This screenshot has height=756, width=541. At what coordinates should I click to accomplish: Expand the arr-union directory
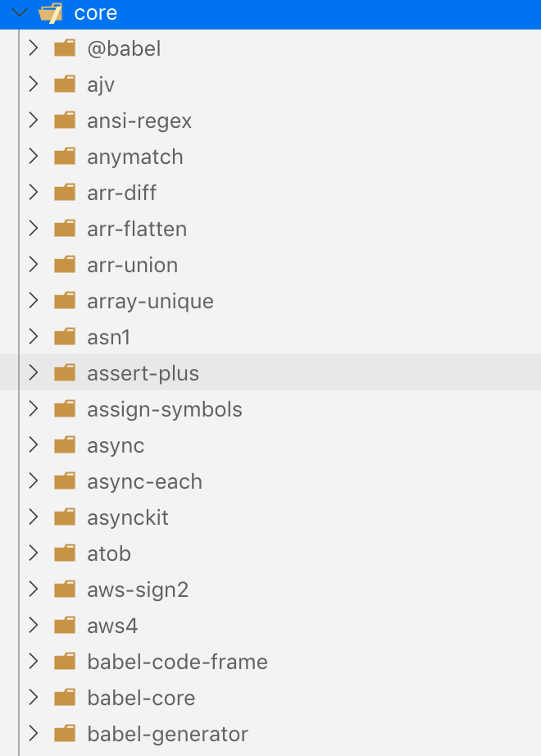[33, 264]
